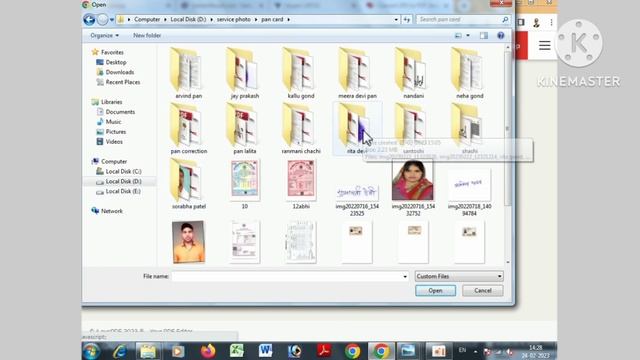This screenshot has height=360, width=640.
Task: Open the arvind pan folder
Action: click(188, 73)
